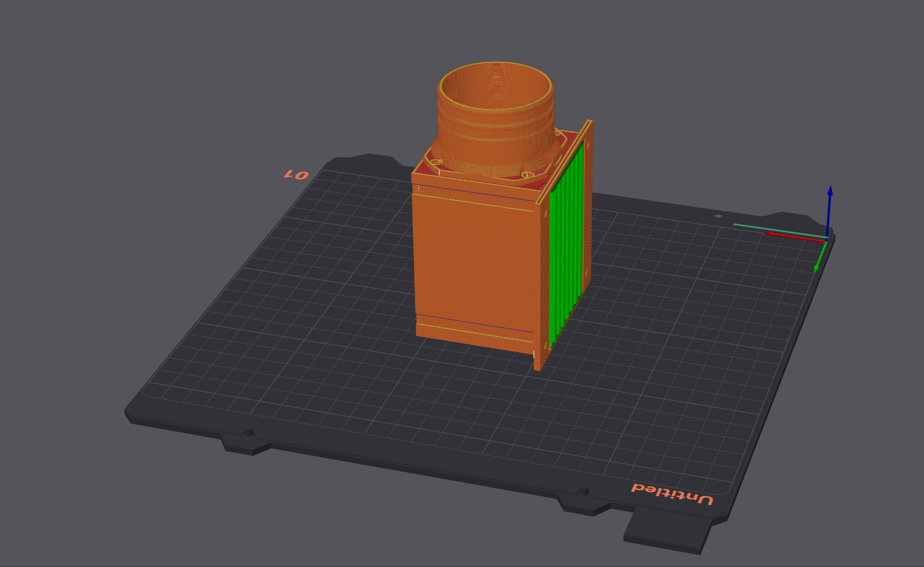
Task: Click the "01" plate number label
Action: point(297,175)
